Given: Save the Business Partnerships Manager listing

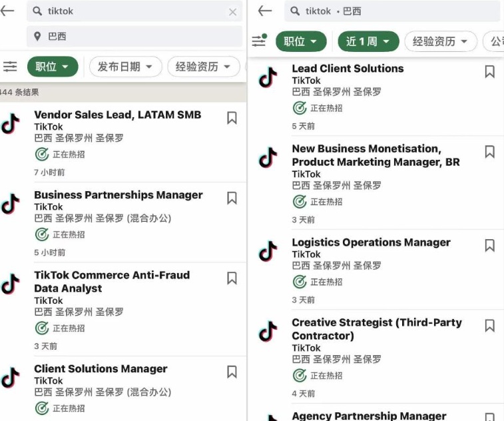Looking at the screenshot, I should tap(232, 198).
